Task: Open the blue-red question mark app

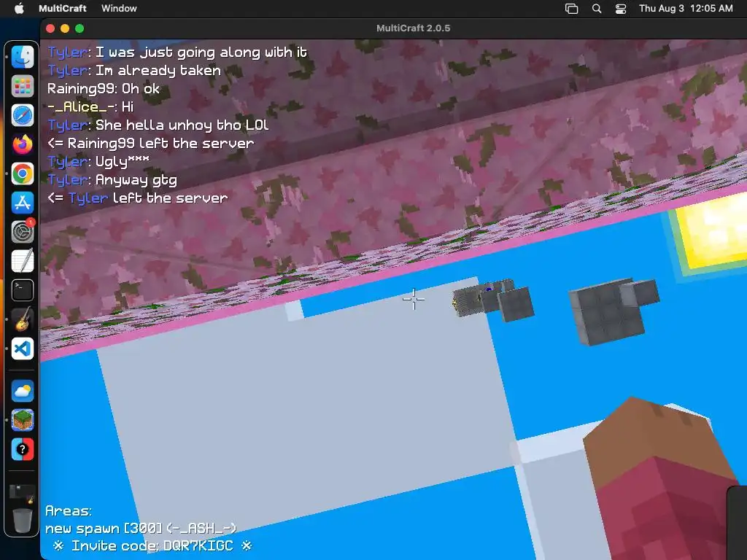Action: pyautogui.click(x=23, y=449)
